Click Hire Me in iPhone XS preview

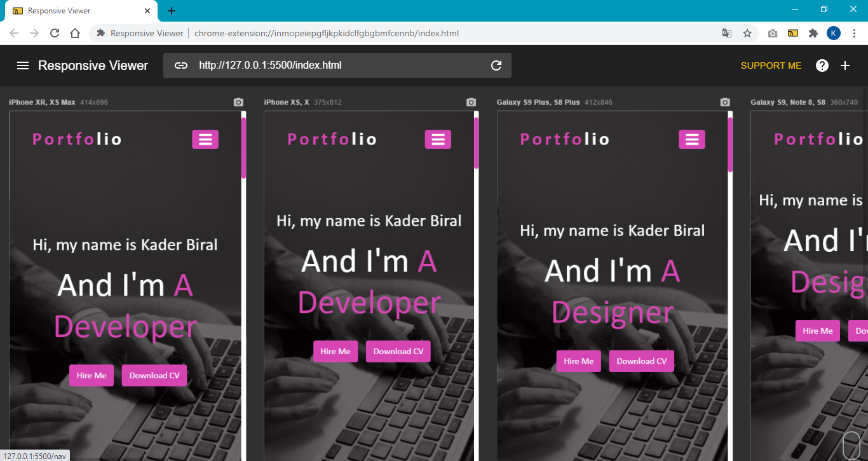click(336, 352)
